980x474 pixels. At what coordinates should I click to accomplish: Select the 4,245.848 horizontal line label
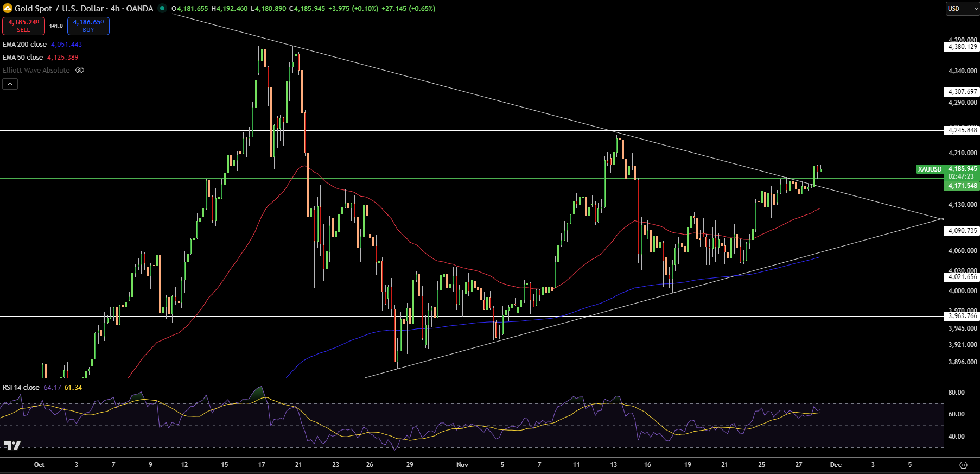coord(962,130)
